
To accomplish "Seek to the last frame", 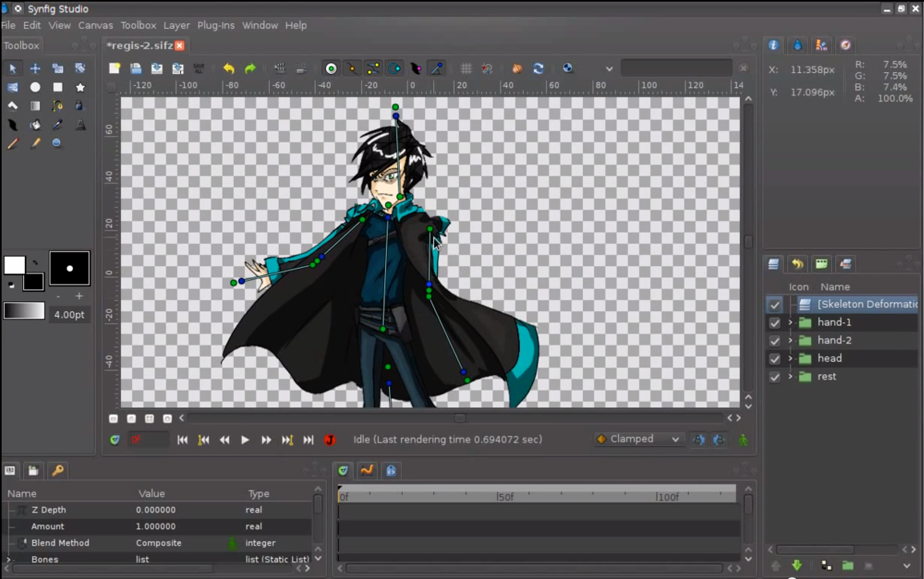I will point(308,440).
